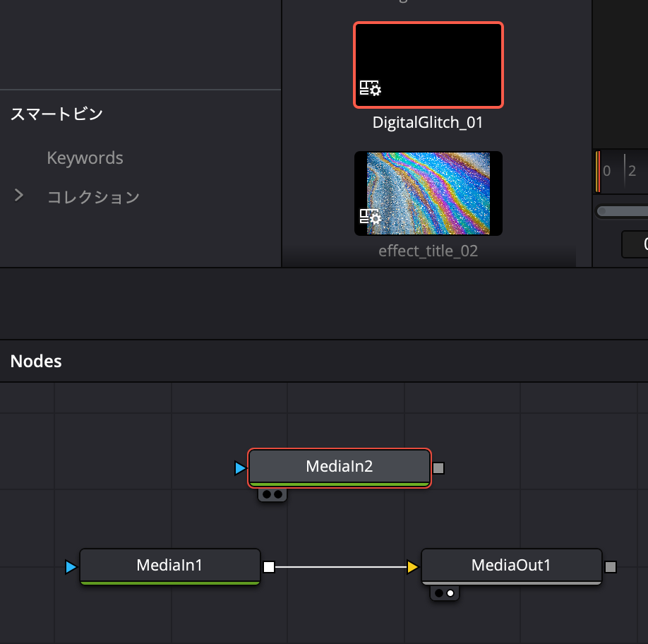Click the white output square of MediaIn1
This screenshot has width=648, height=644.
(x=269, y=566)
